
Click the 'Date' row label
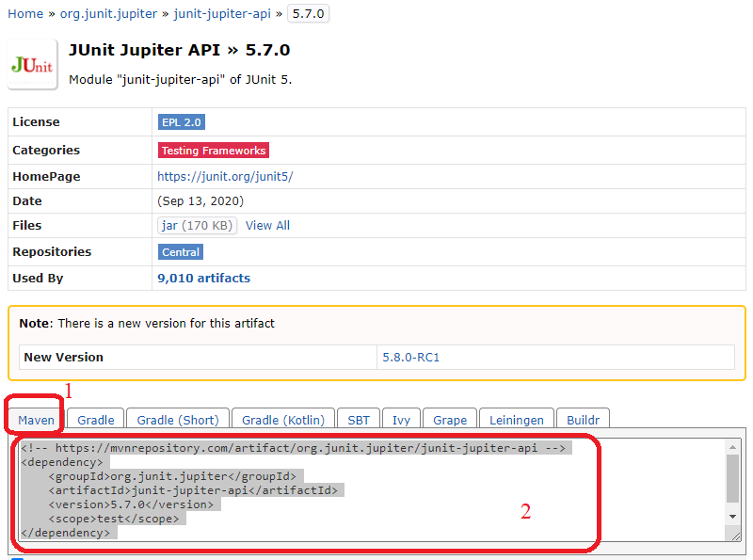[27, 200]
